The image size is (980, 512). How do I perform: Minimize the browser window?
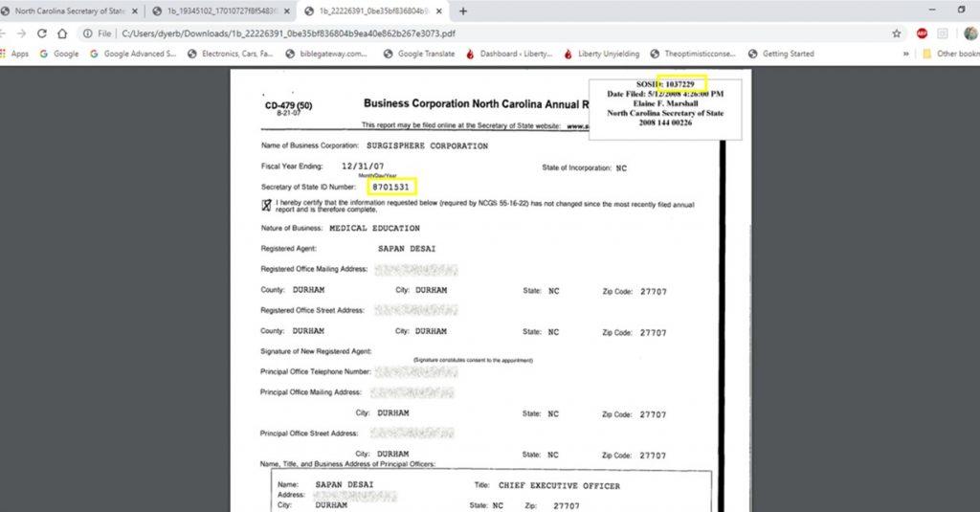click(x=932, y=10)
